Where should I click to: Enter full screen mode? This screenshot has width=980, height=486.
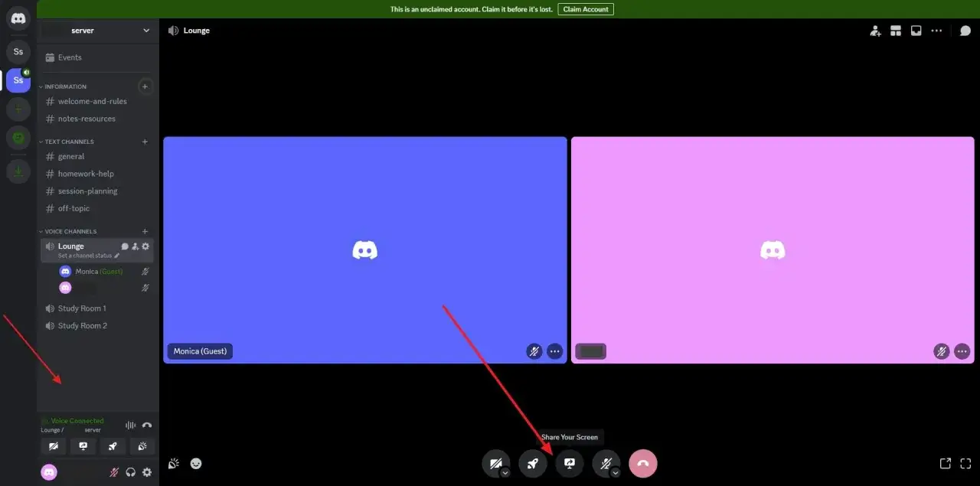(965, 463)
